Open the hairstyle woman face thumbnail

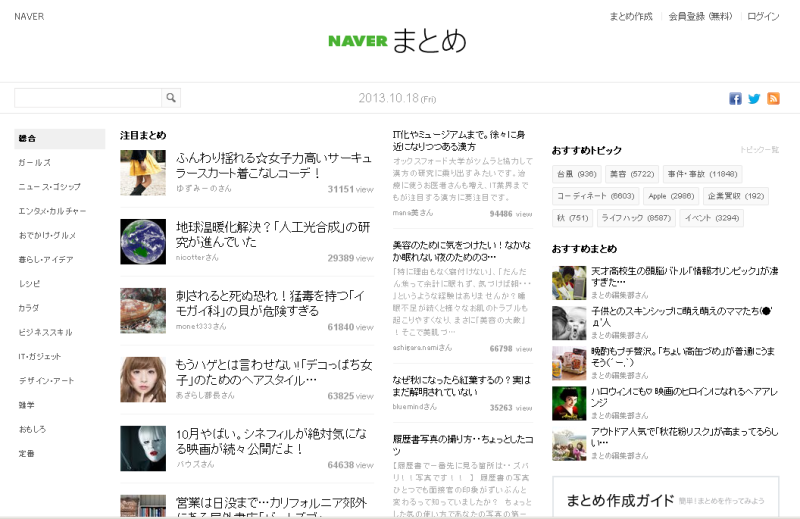pyautogui.click(x=143, y=379)
